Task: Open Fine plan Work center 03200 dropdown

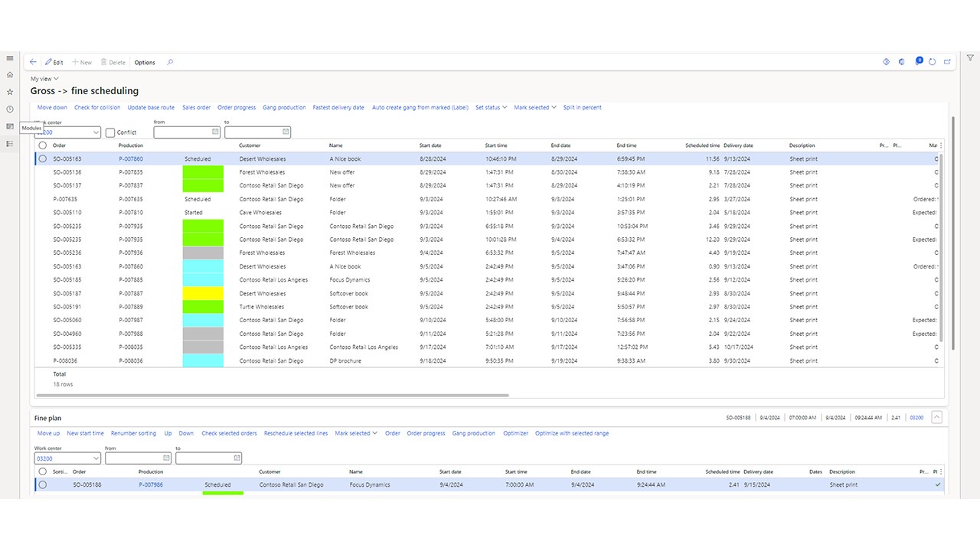Action: click(x=95, y=458)
